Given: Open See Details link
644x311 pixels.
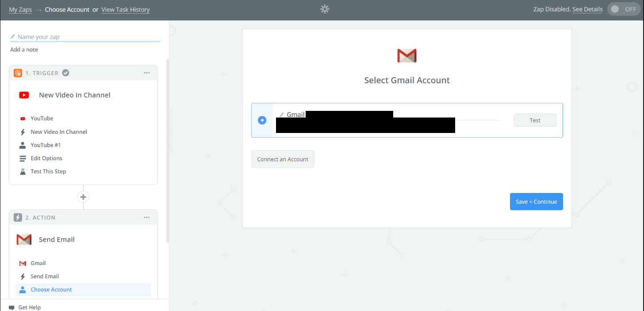Looking at the screenshot, I should (x=587, y=9).
